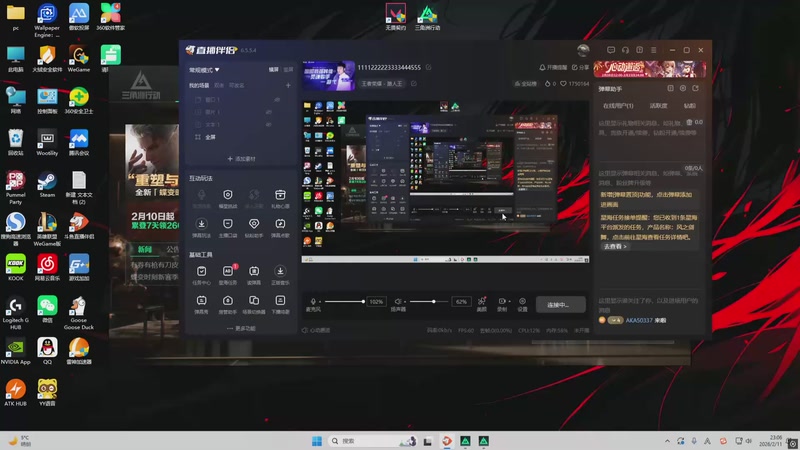Screen dimensions: 800x450
Task: Click the 分享 share button
Action: click(581, 67)
